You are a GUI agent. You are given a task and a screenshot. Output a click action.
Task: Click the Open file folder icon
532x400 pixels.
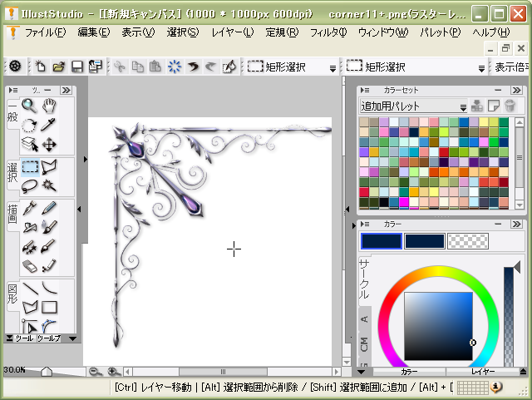point(59,67)
